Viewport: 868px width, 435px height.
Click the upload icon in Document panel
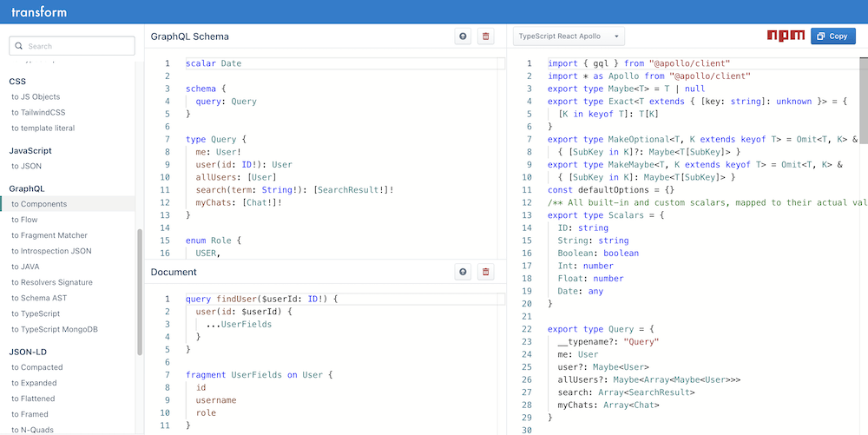(x=464, y=272)
